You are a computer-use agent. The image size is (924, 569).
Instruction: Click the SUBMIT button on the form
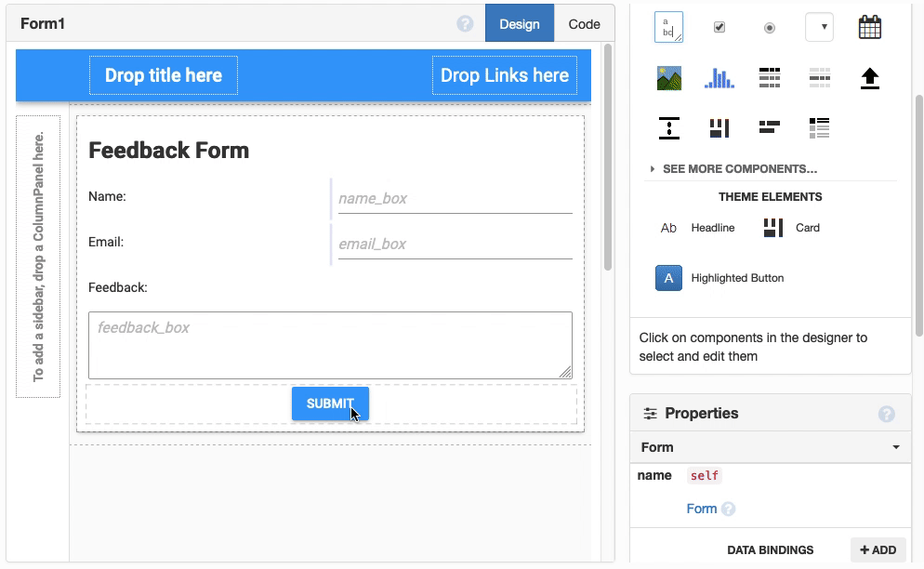tap(330, 404)
